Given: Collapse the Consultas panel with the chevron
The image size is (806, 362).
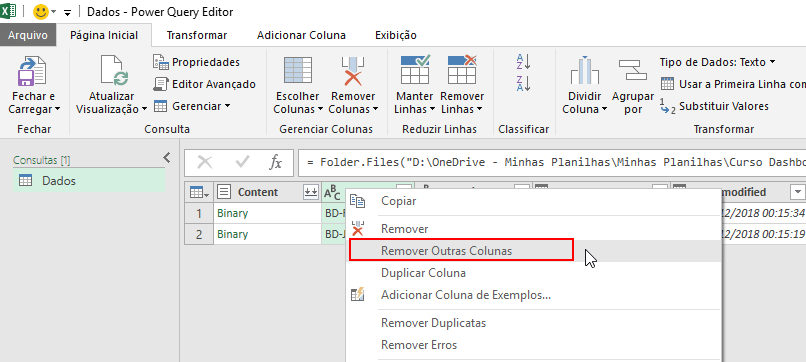Looking at the screenshot, I should tap(167, 158).
